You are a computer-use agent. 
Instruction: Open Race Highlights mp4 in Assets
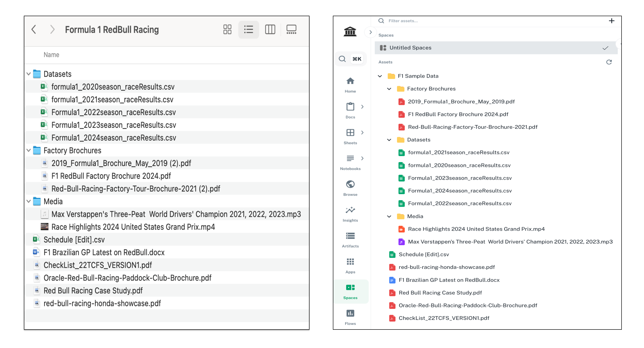click(476, 229)
